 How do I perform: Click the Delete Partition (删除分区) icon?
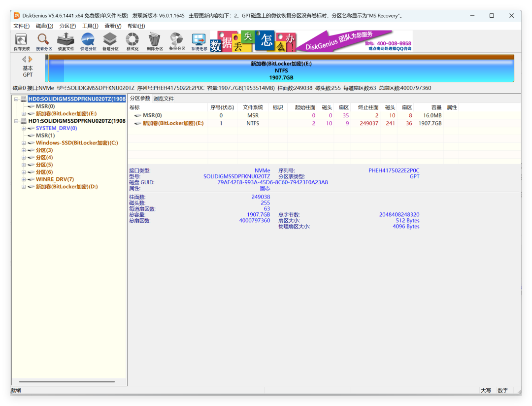click(155, 42)
